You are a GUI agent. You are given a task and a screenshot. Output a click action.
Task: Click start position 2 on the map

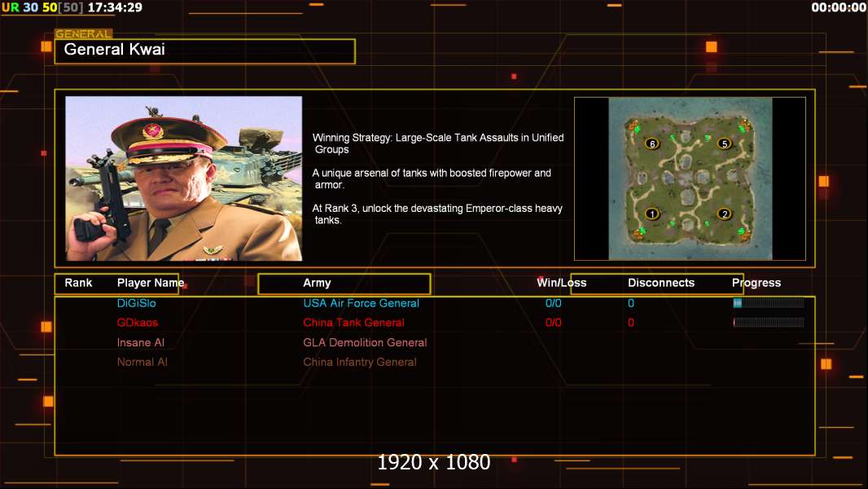tap(724, 214)
